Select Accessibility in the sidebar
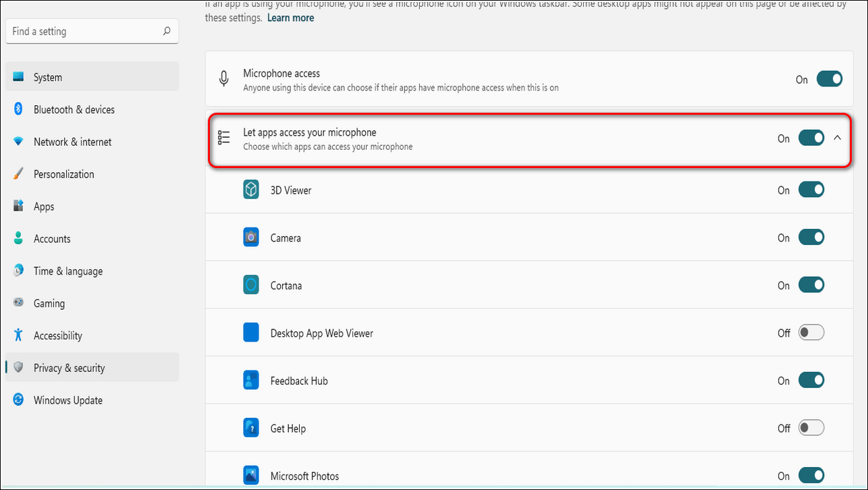The height and width of the screenshot is (490, 868). point(57,335)
